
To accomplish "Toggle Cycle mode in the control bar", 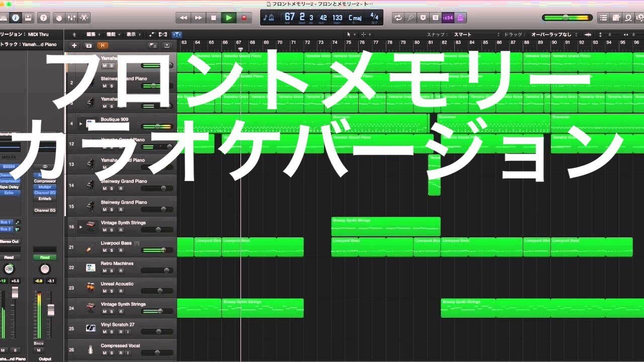I will (x=398, y=18).
